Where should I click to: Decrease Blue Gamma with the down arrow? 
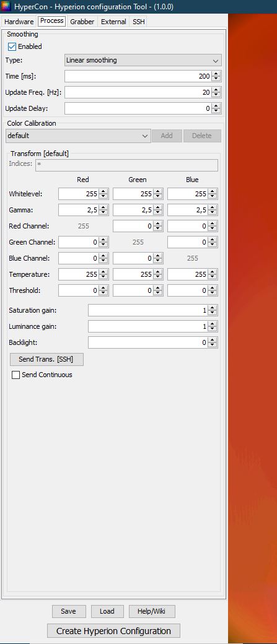(x=213, y=213)
